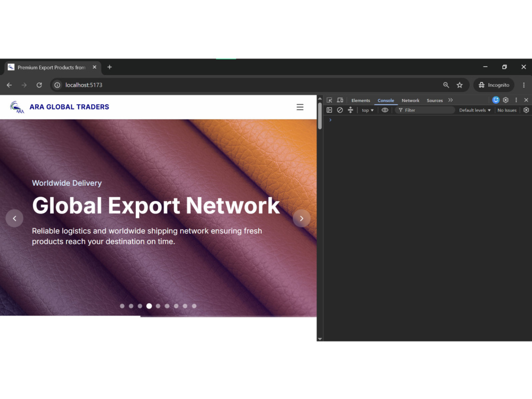Screen dimensions: 532x399
Task: Open a new browser tab
Action: tap(109, 67)
